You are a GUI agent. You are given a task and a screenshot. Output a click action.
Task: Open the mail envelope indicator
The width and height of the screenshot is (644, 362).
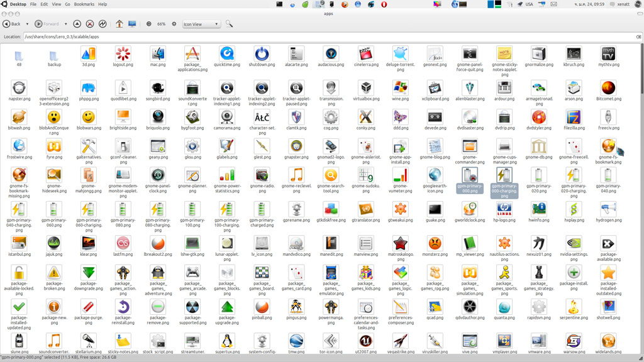click(x=553, y=4)
